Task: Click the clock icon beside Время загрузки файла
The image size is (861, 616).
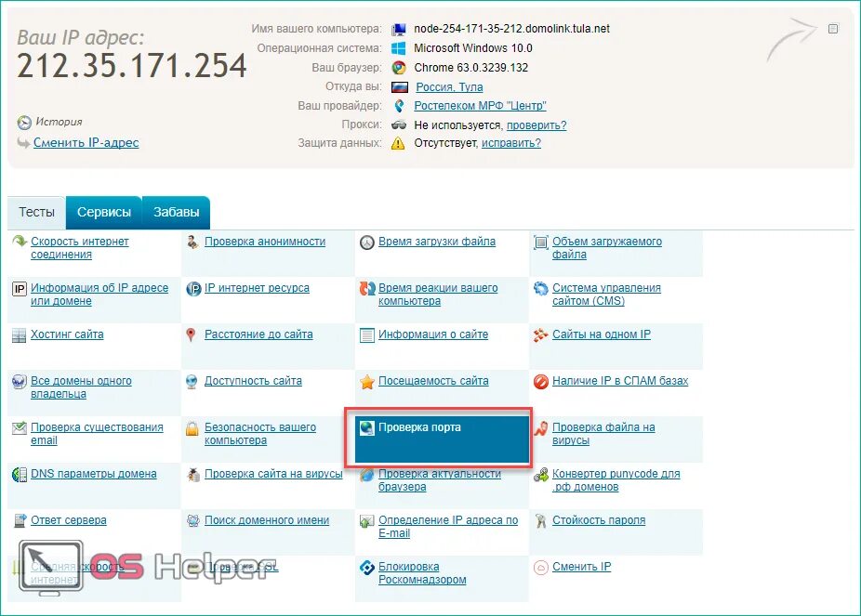Action: [366, 242]
